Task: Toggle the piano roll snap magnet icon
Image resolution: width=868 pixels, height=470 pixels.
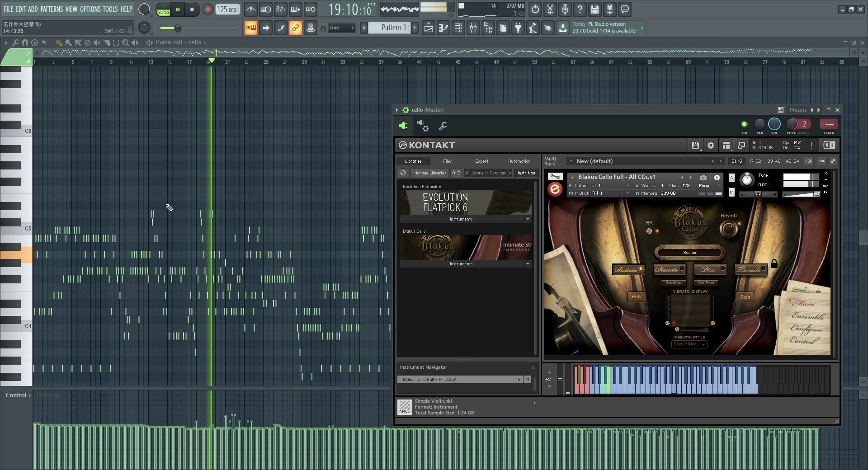Action: [25, 42]
